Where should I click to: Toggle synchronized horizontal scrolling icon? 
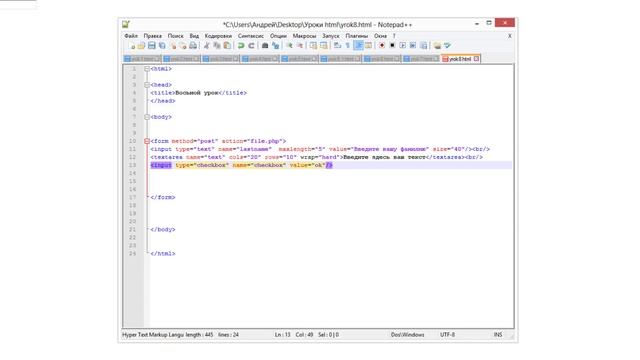pos(323,46)
